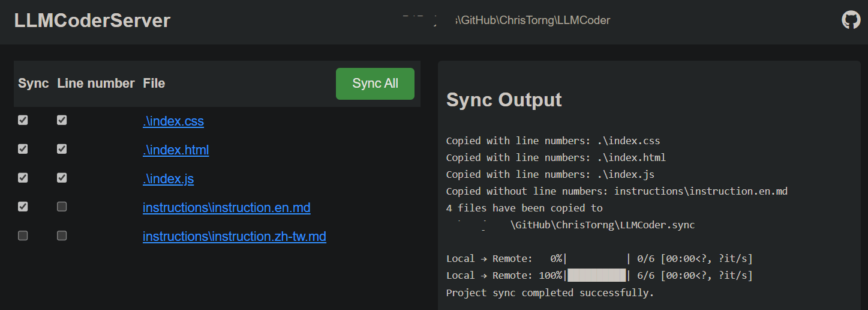Click 'Copied without line numbers' output line
The width and height of the screenshot is (868, 310).
(x=617, y=192)
